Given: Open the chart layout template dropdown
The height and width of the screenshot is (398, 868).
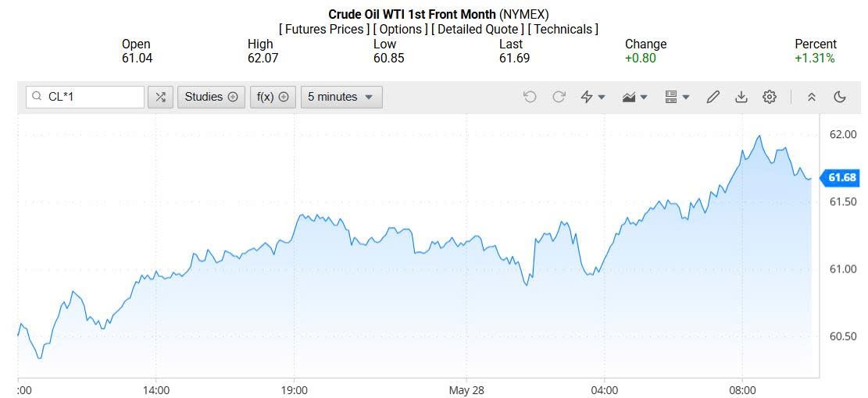Looking at the screenshot, I should coord(677,97).
